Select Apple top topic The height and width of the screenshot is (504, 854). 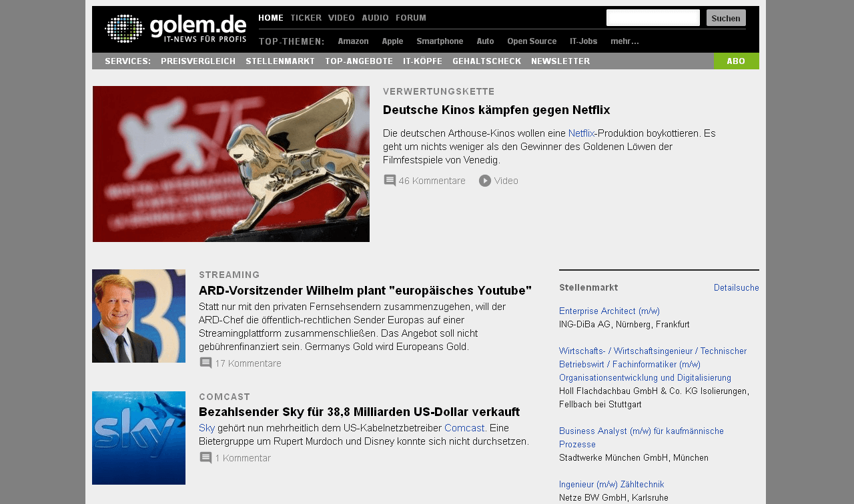point(392,41)
